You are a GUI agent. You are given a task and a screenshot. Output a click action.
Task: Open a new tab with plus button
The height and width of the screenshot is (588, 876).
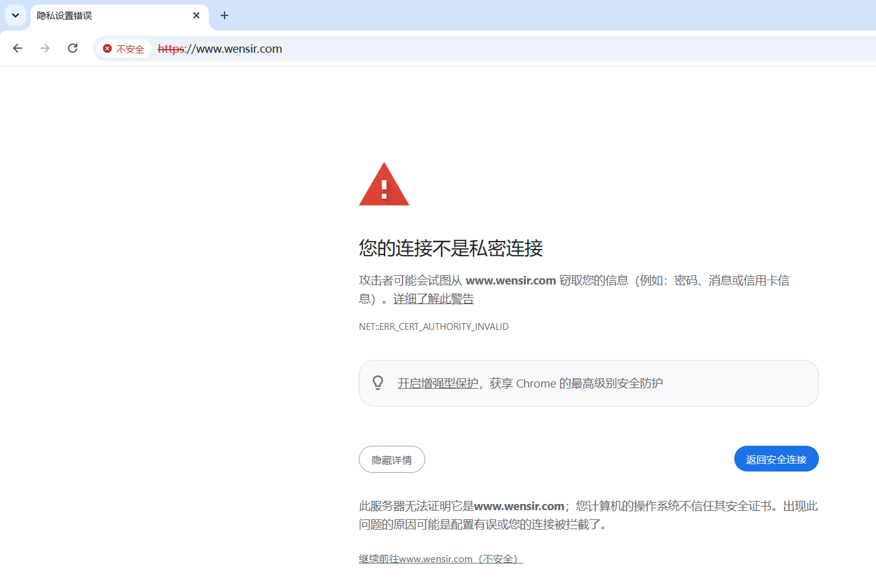[x=225, y=15]
